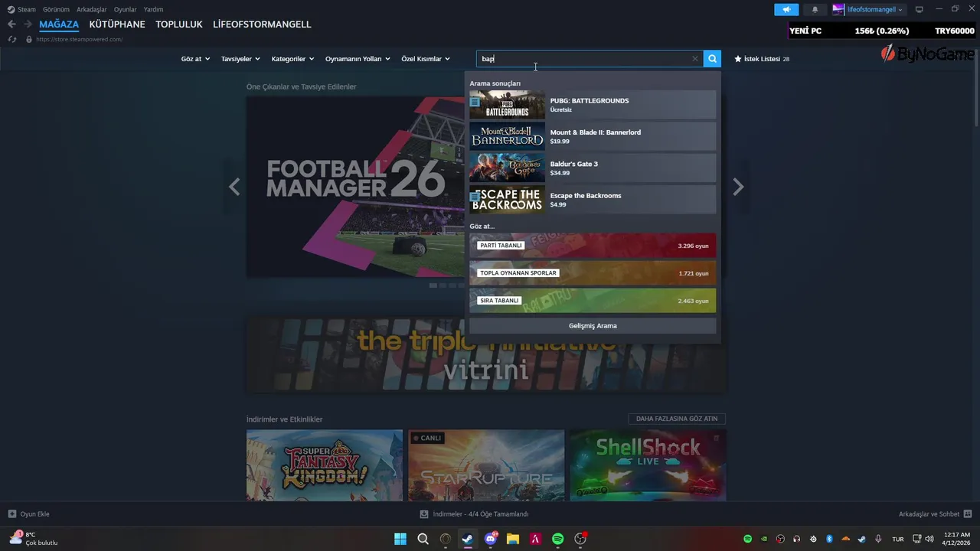Click the Gelişmiş Arama button
The height and width of the screenshot is (551, 980).
593,326
